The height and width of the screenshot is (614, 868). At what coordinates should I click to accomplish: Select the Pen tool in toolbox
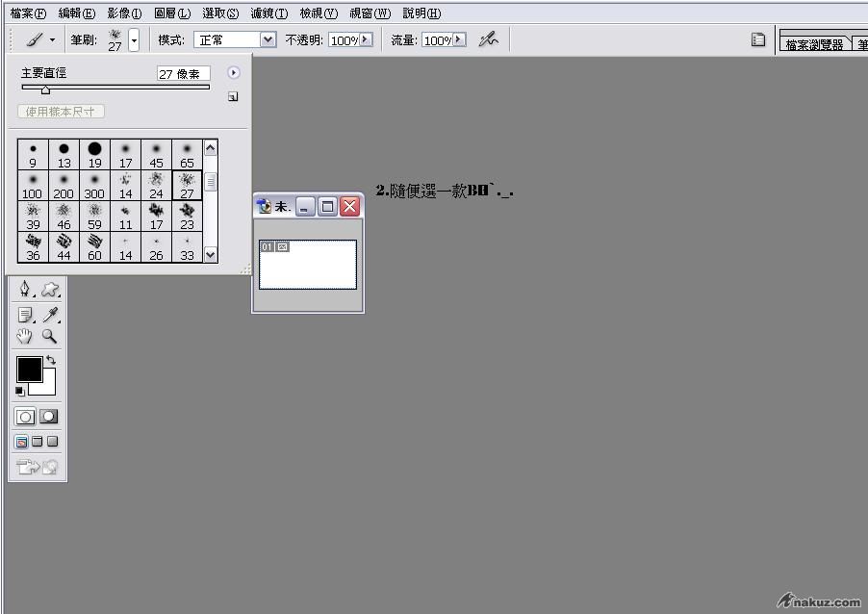(x=25, y=290)
